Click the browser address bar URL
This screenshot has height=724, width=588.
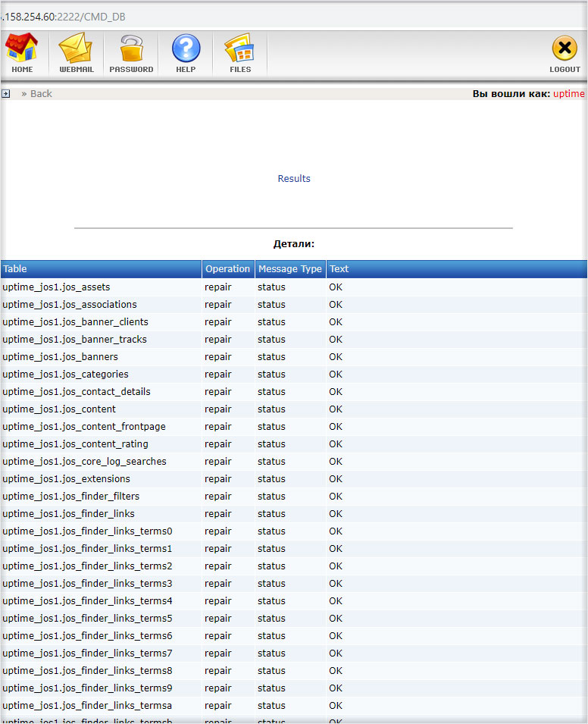coord(63,17)
